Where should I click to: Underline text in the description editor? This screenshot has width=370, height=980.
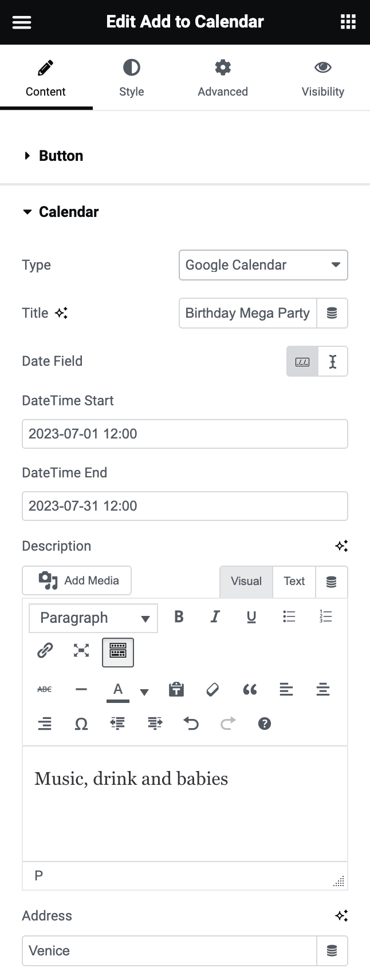[x=251, y=617]
